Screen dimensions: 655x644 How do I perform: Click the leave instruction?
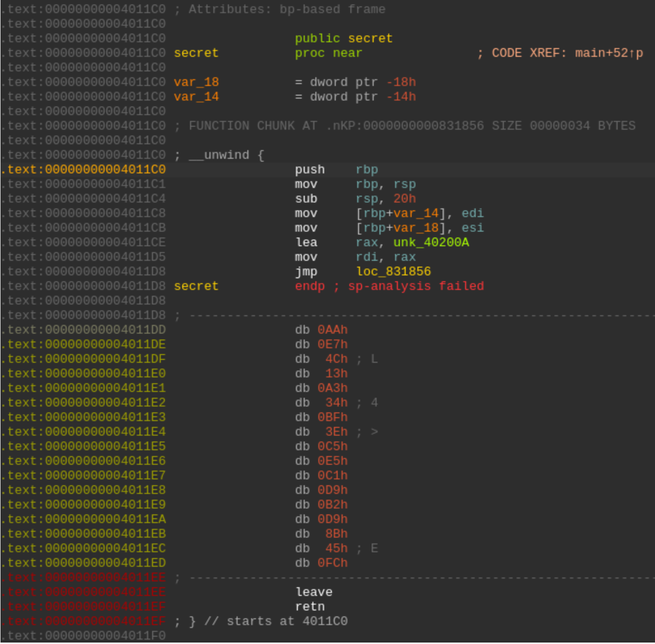point(314,592)
